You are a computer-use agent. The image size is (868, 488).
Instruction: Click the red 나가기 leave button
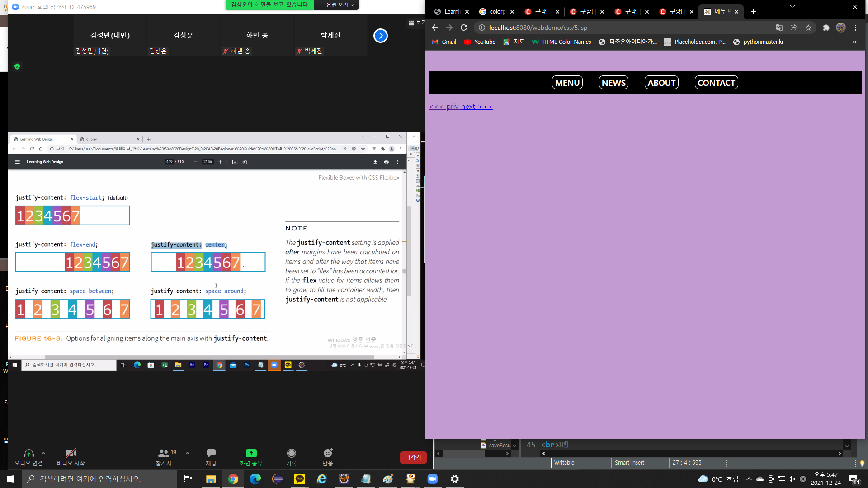coord(413,457)
